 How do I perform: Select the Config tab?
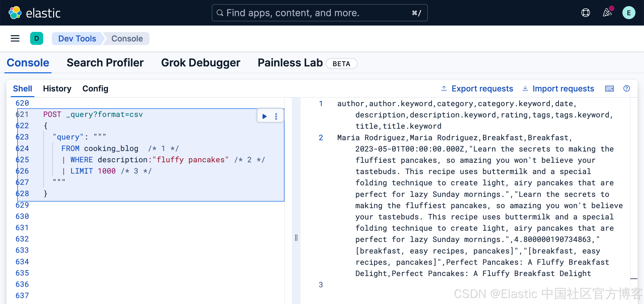pyautogui.click(x=95, y=89)
